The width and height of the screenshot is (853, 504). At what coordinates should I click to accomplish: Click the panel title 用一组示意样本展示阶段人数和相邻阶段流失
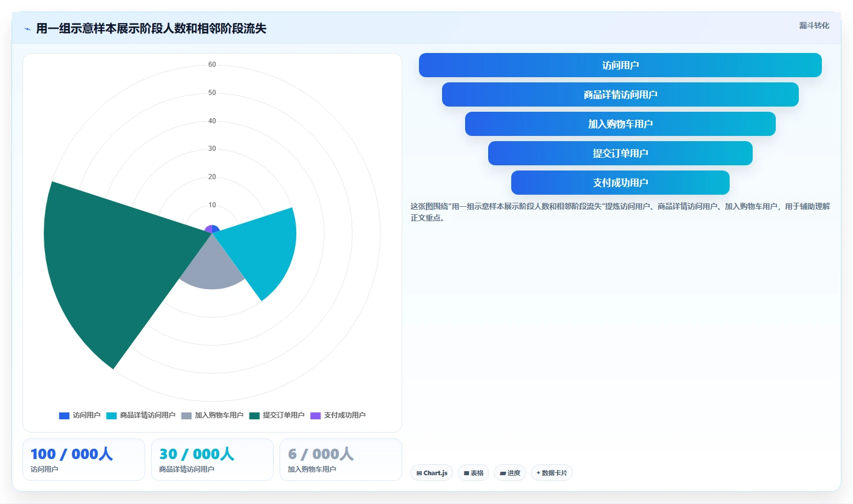151,29
